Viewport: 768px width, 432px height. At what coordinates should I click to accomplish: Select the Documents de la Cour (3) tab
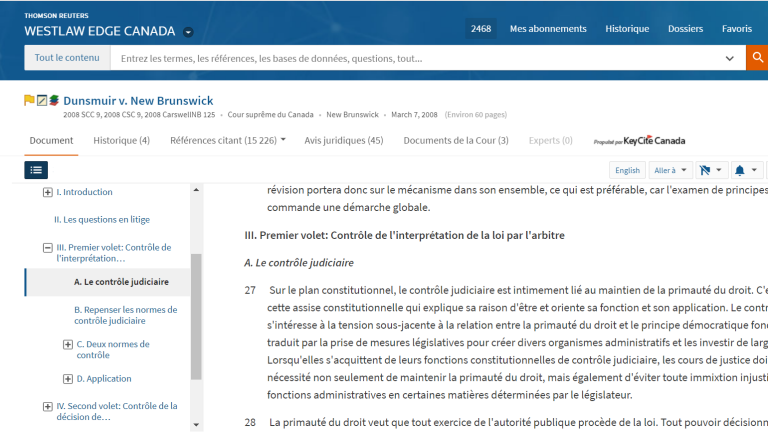tap(456, 141)
